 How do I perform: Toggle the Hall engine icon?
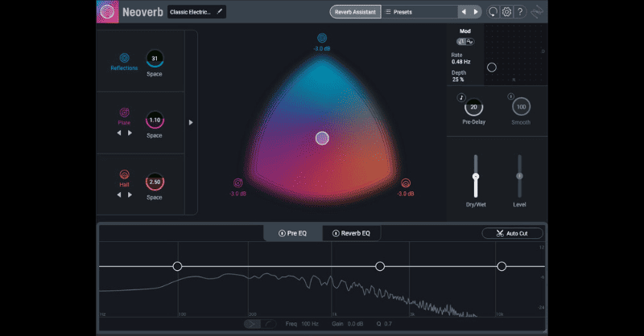125,174
